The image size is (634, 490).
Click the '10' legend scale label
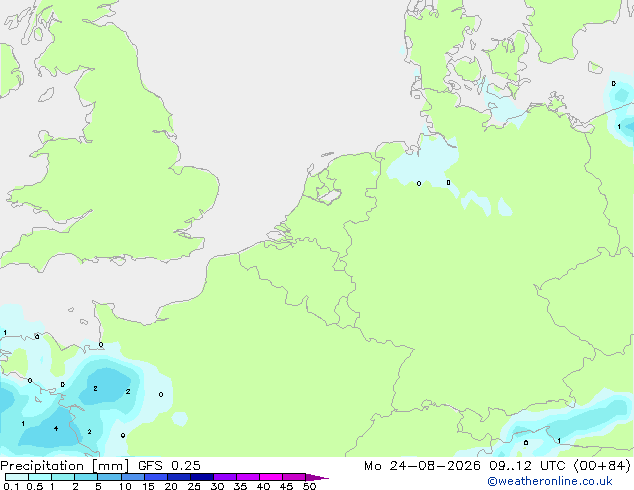coord(125,486)
